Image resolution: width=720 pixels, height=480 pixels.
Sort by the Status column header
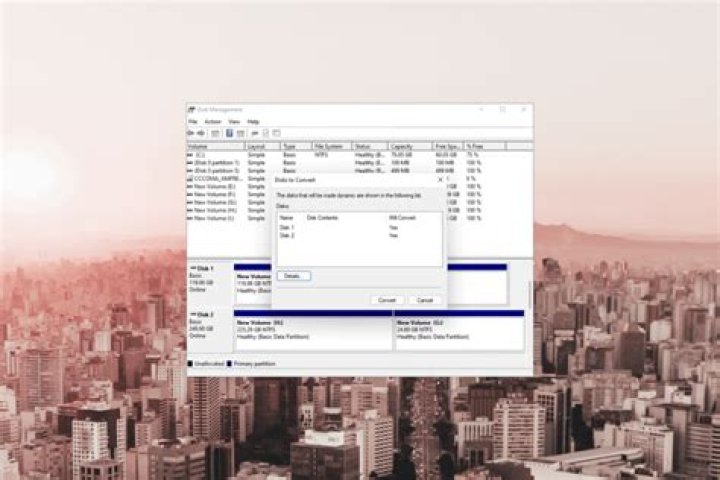coord(370,146)
